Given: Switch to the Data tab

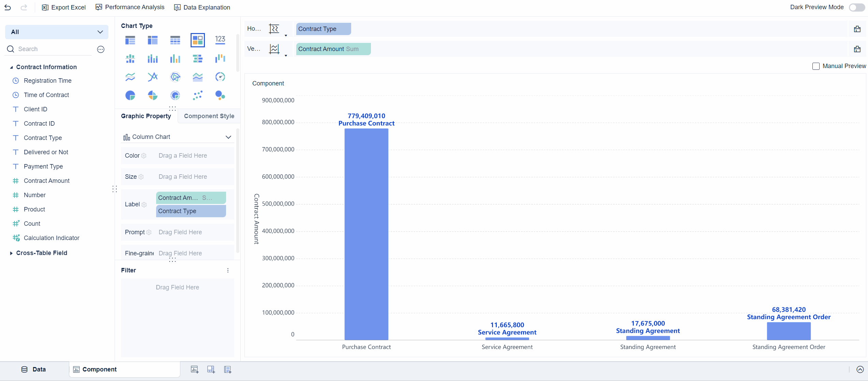Looking at the screenshot, I should coord(34,369).
